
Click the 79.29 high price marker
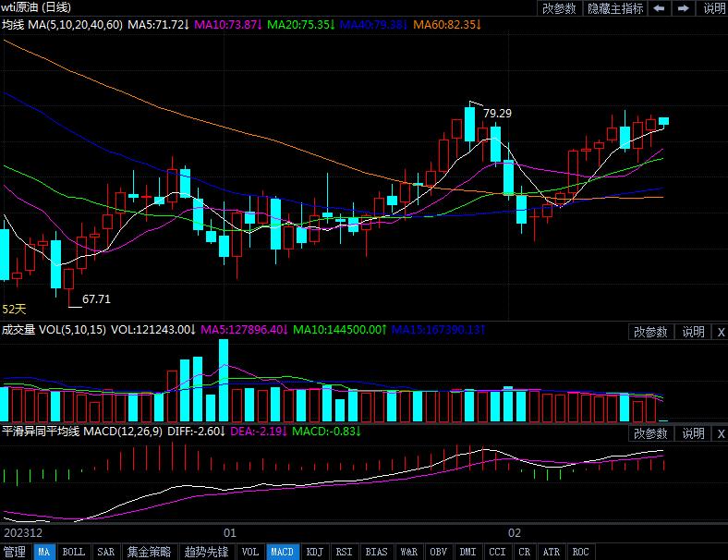[x=497, y=113]
